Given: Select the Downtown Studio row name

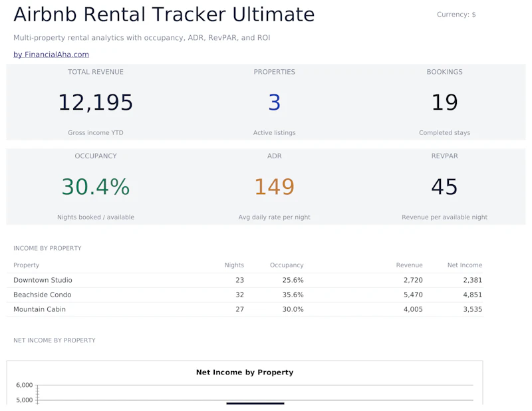Looking at the screenshot, I should click(x=43, y=281).
